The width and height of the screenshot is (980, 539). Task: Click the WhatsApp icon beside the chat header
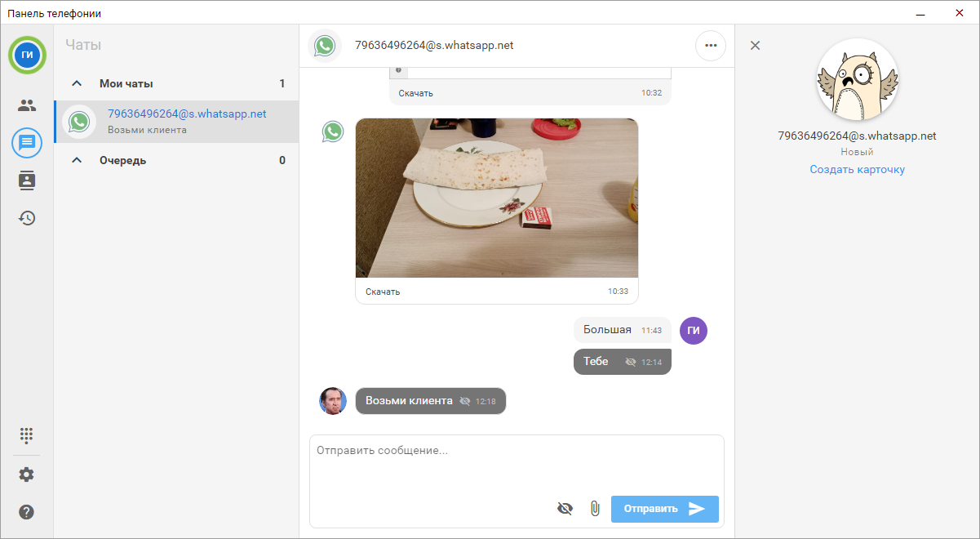[326, 45]
